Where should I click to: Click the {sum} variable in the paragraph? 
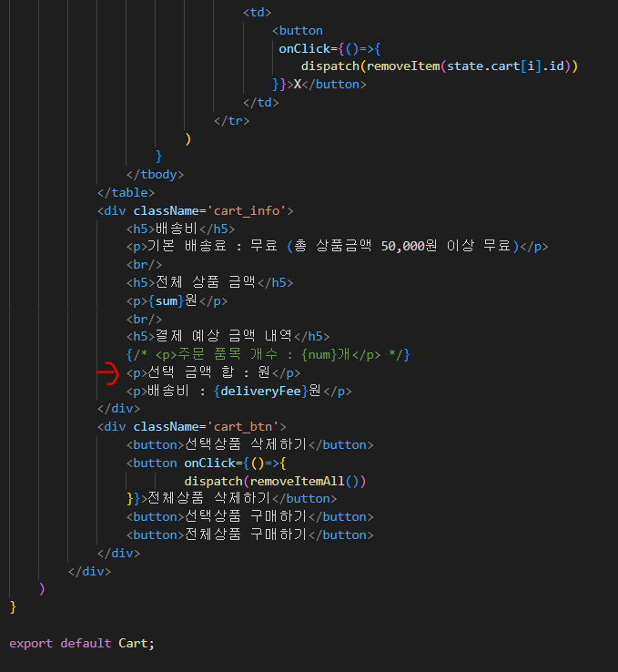pyautogui.click(x=167, y=300)
